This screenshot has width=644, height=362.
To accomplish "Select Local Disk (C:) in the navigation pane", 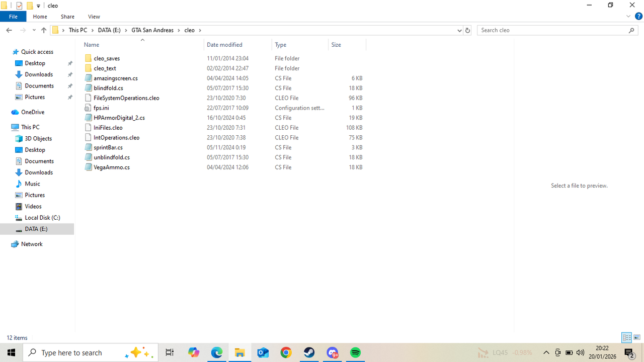I will [x=42, y=218].
